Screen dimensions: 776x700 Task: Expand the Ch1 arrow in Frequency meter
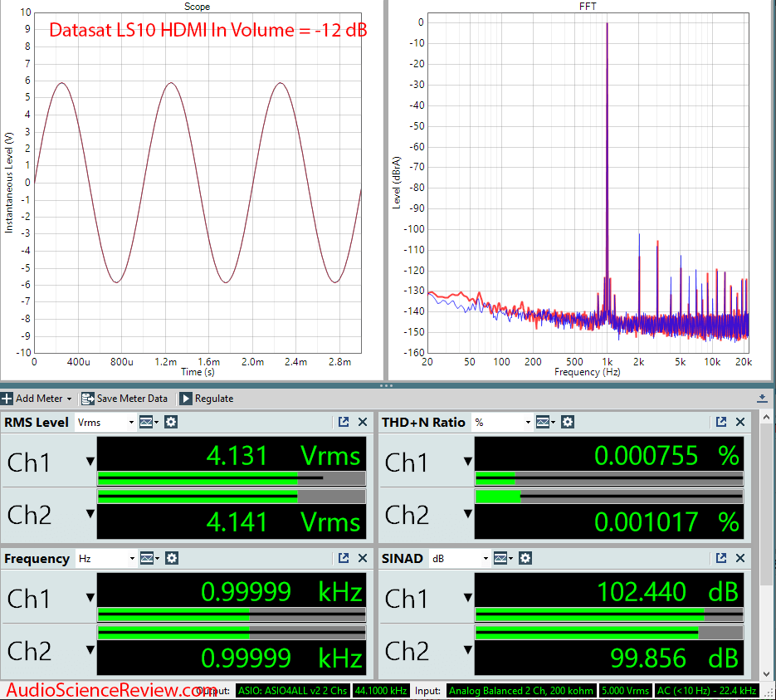pyautogui.click(x=90, y=598)
